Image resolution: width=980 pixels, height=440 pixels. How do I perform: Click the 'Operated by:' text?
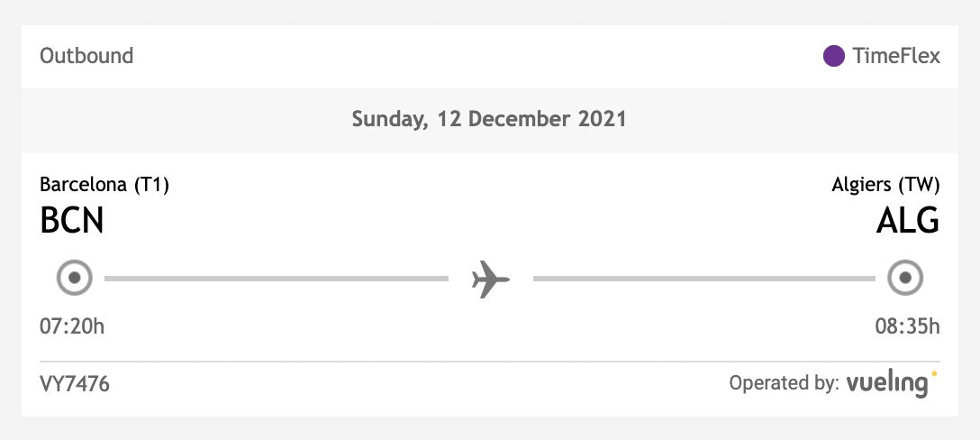(x=784, y=383)
